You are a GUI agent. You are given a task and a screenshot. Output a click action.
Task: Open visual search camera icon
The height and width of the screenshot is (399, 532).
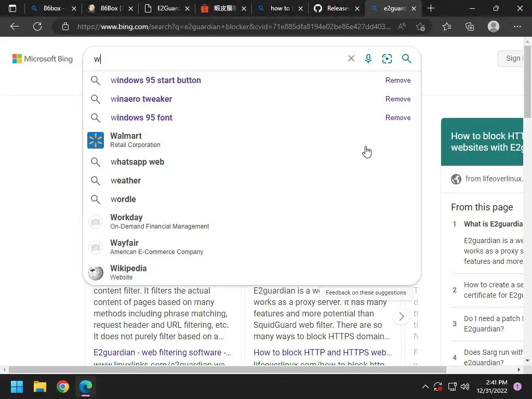coord(387,59)
